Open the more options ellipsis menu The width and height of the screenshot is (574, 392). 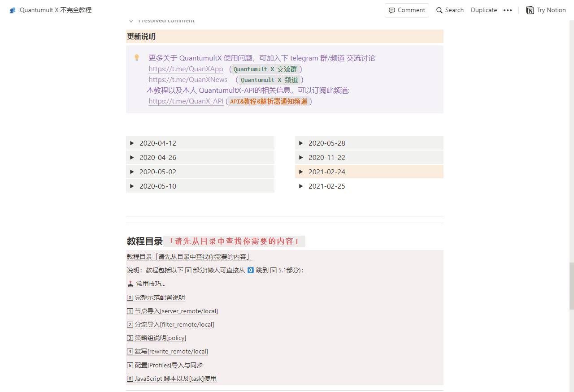coord(508,10)
